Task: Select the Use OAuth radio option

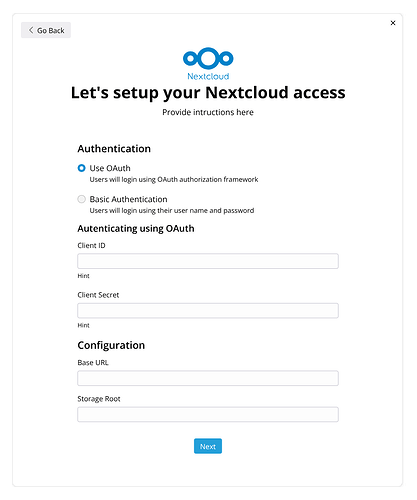Action: point(81,168)
